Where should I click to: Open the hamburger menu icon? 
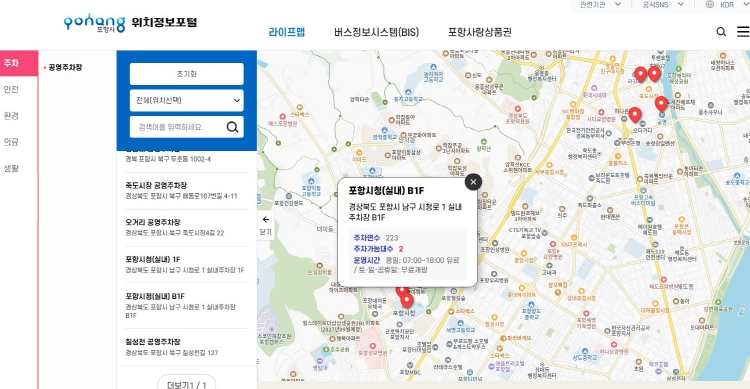tap(743, 32)
